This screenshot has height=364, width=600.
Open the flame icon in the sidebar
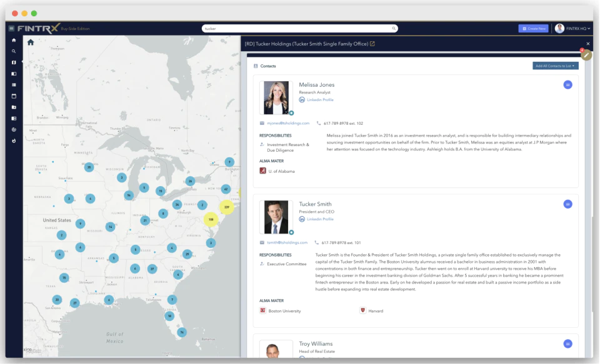pos(14,140)
